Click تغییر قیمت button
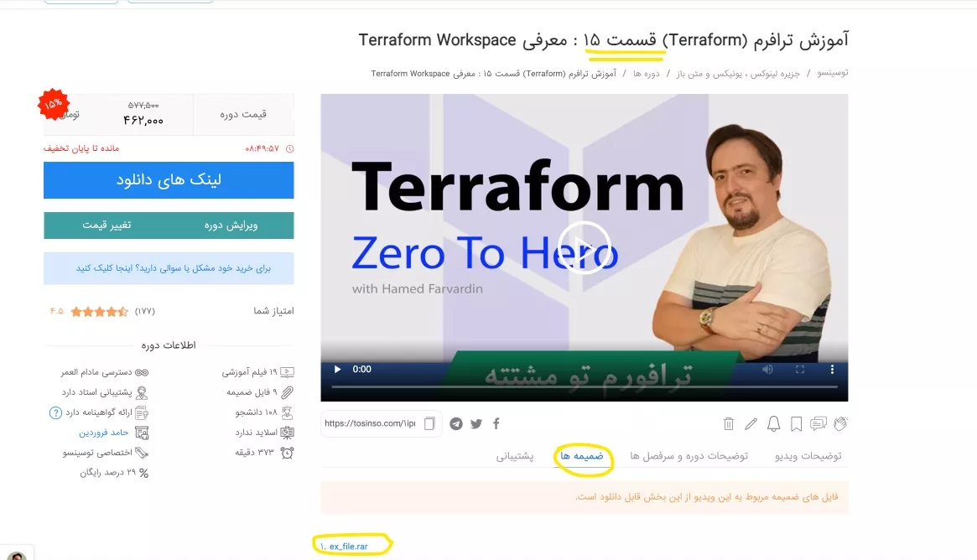The width and height of the screenshot is (977, 560). click(x=107, y=226)
